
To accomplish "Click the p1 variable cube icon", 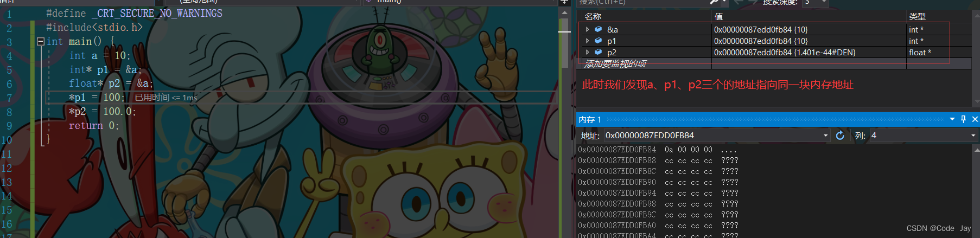I will point(598,41).
